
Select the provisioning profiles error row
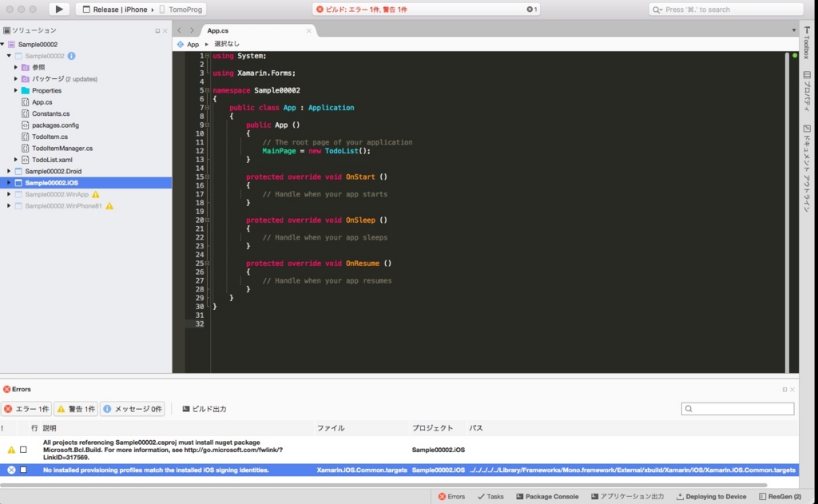(x=399, y=470)
